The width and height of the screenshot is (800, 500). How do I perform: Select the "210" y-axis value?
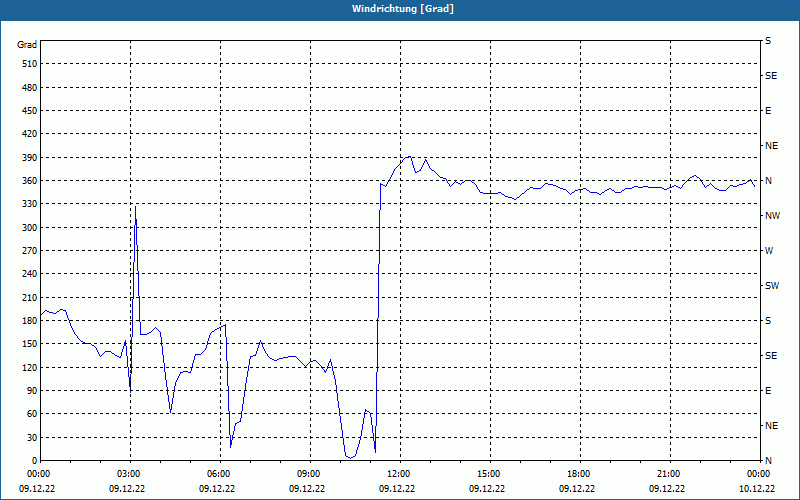click(30, 297)
